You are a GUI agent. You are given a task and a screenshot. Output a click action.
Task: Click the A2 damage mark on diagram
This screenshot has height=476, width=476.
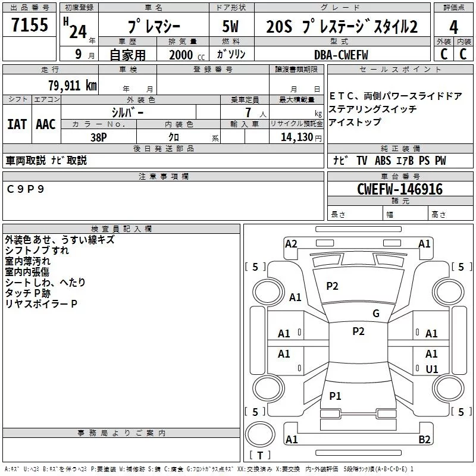291,244
